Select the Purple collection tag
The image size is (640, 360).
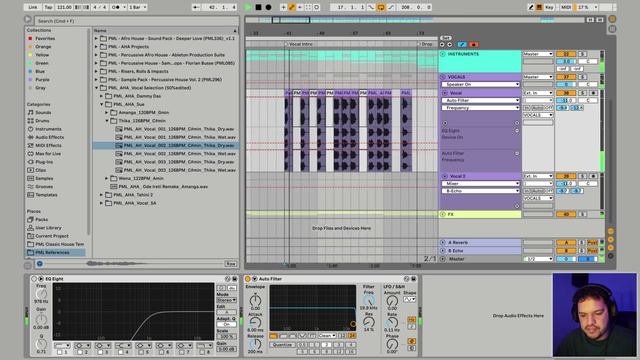tap(42, 80)
